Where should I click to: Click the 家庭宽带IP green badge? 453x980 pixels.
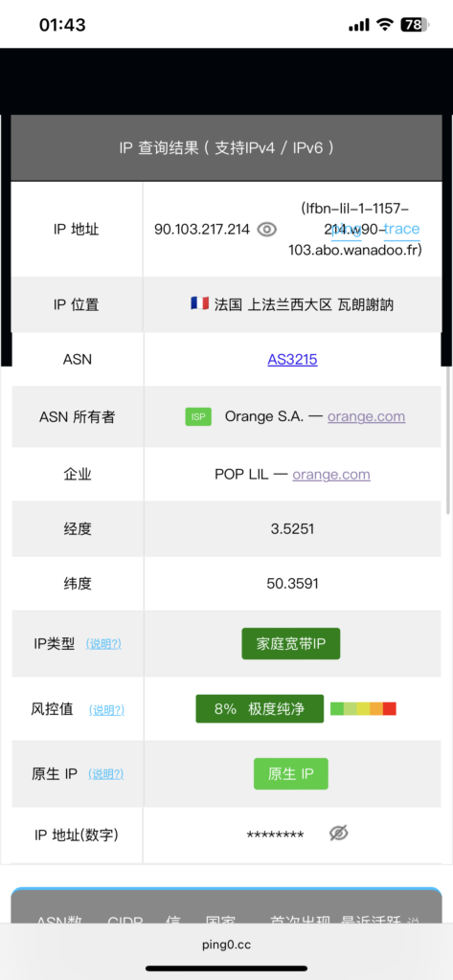coord(291,644)
